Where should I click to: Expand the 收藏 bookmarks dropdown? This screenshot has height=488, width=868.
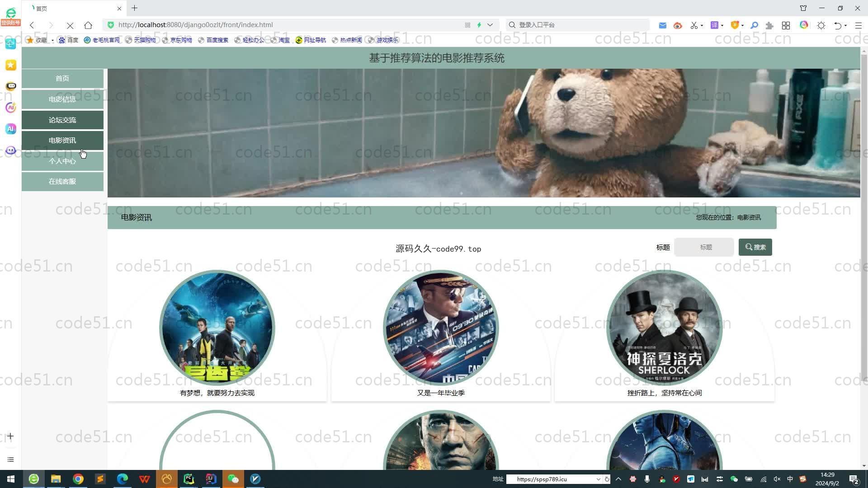[52, 40]
